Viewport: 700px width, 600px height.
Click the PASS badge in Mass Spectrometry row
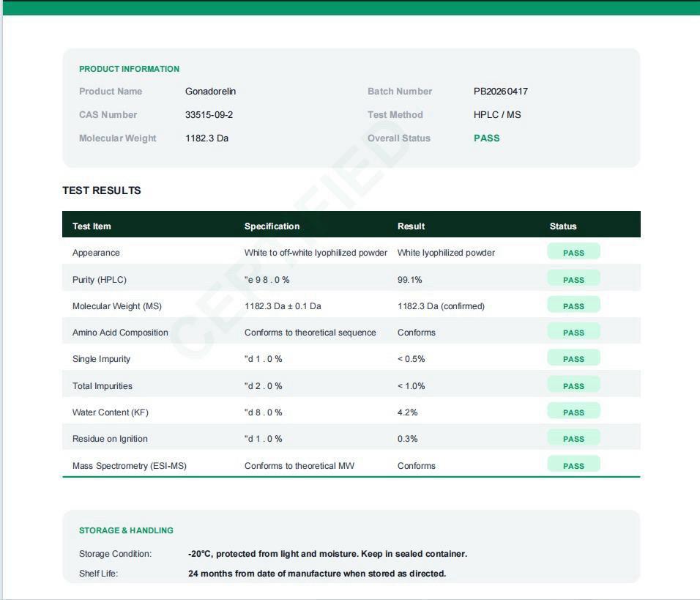tap(573, 464)
